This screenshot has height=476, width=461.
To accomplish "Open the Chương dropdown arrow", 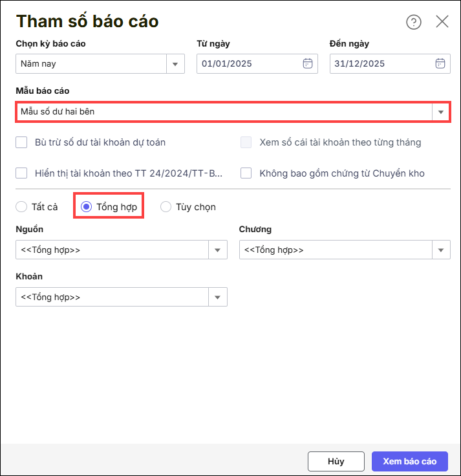I will (441, 250).
